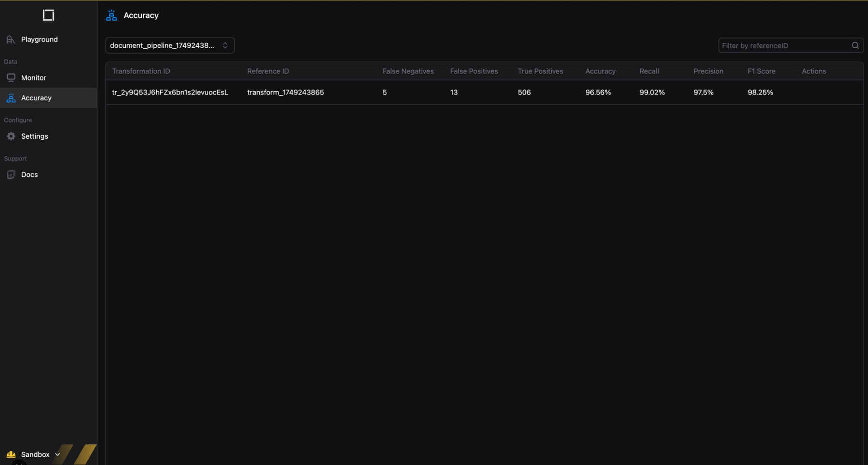Click the Settings gear icon

[x=11, y=136]
